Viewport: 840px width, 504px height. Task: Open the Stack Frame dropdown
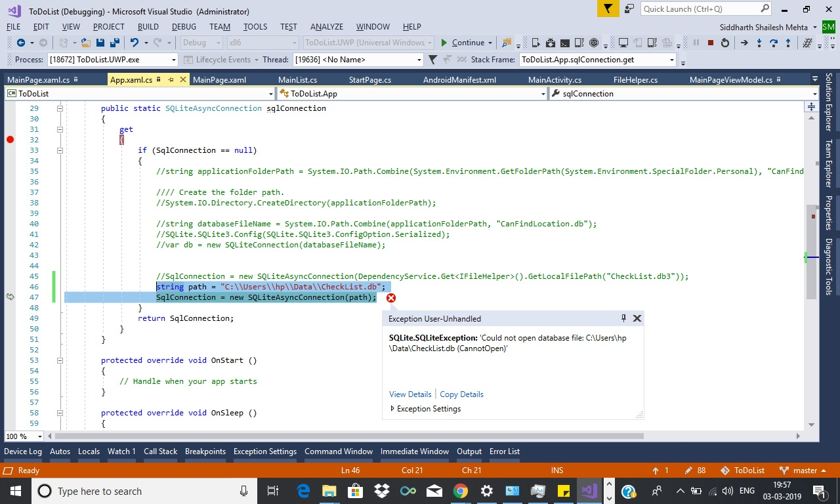click(671, 59)
